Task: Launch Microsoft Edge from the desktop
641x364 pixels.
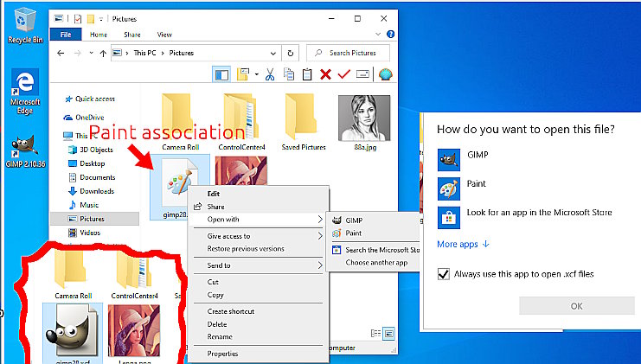Action: (x=25, y=92)
